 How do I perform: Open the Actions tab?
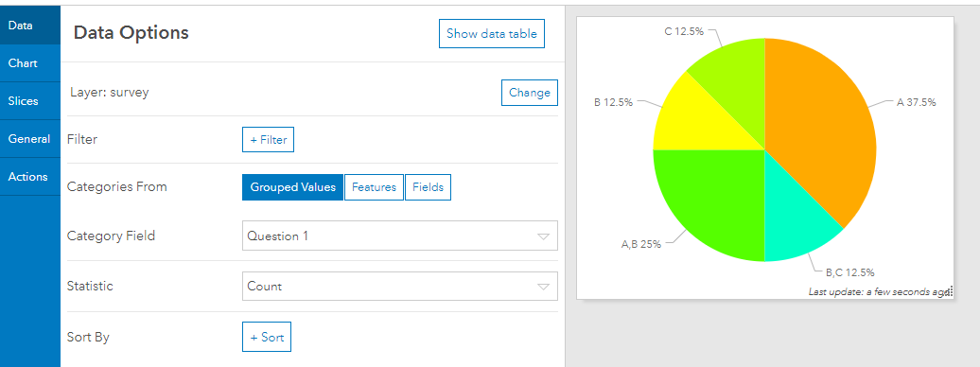pos(30,176)
